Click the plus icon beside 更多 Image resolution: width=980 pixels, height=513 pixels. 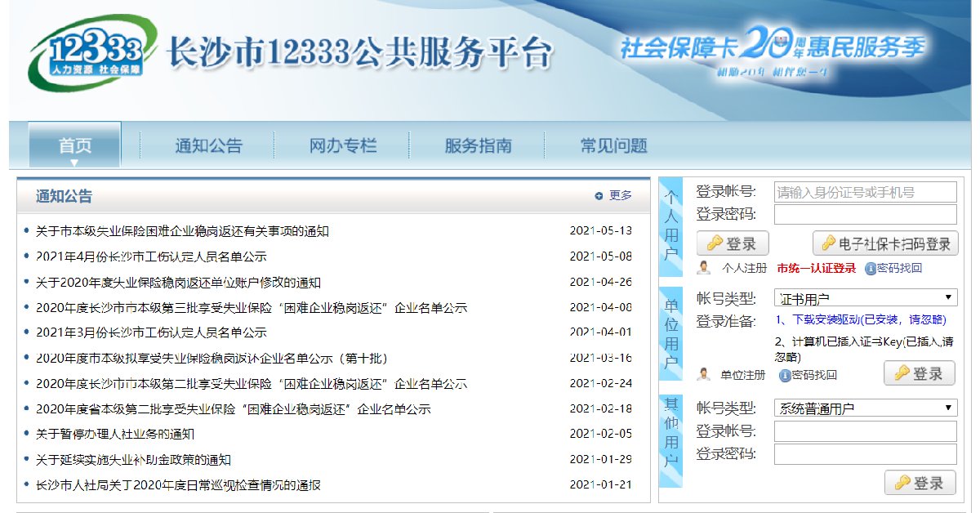[599, 196]
